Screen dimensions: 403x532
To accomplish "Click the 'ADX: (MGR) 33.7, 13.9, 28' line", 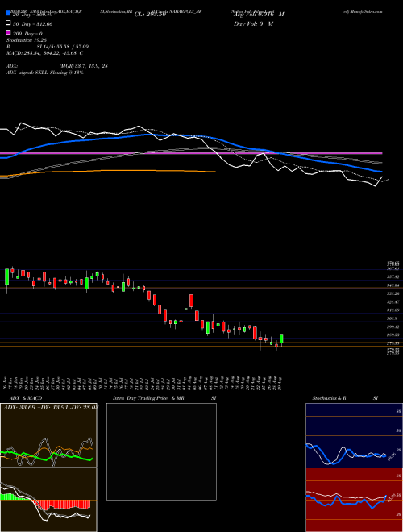I will [57, 66].
